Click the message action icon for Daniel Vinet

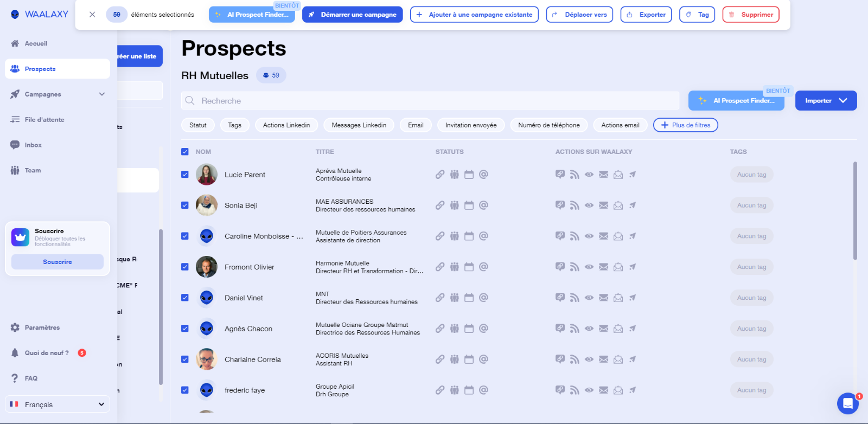click(560, 298)
